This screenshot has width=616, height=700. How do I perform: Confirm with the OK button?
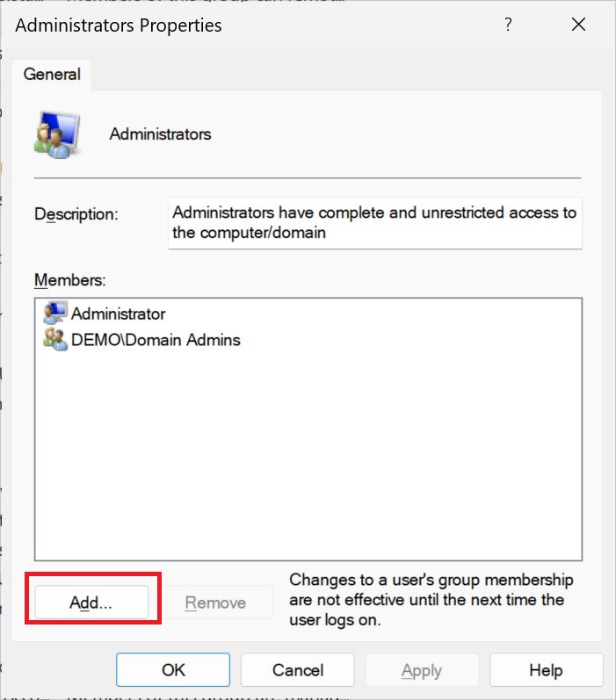[173, 669]
